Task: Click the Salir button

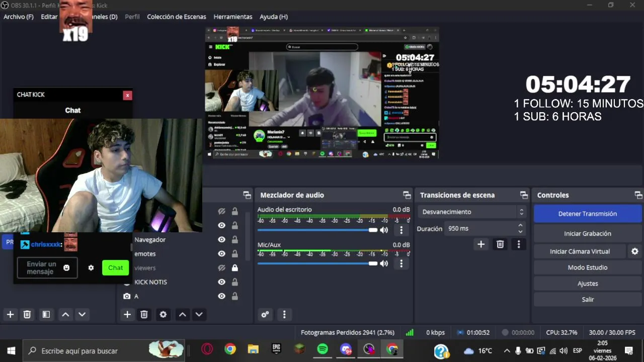Action: click(588, 300)
